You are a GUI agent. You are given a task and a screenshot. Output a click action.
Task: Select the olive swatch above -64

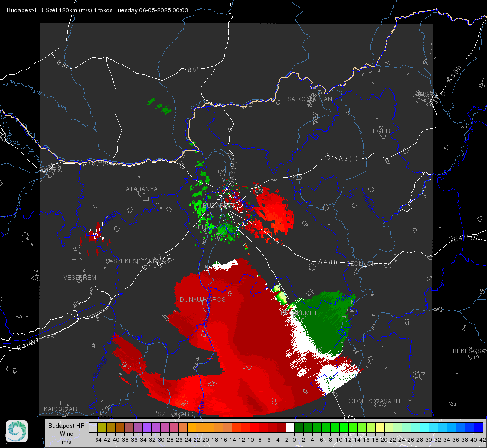coord(102,428)
